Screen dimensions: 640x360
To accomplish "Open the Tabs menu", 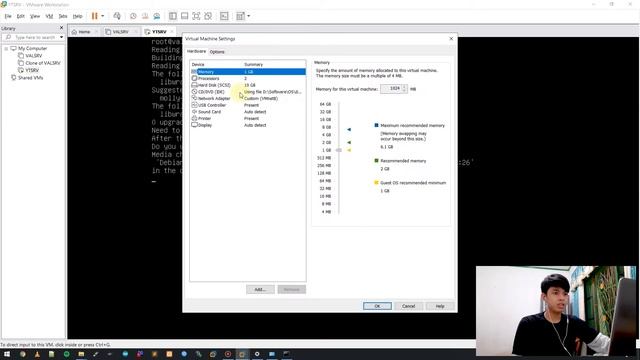I will coord(62,16).
